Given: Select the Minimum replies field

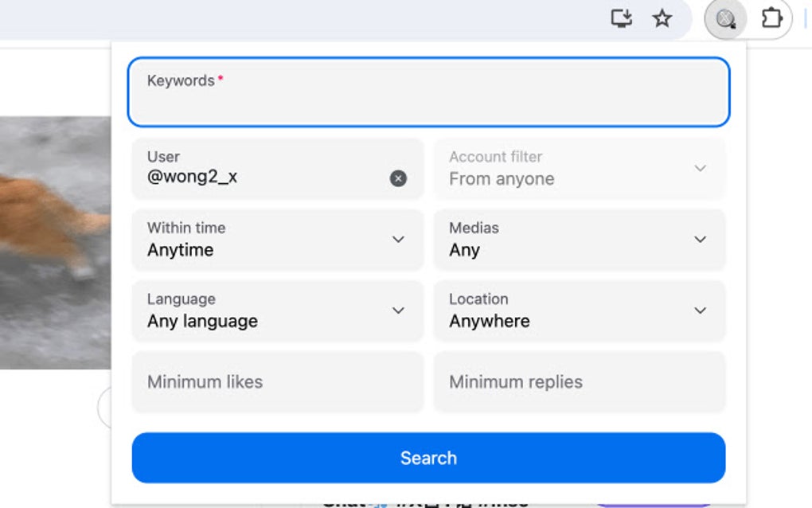Looking at the screenshot, I should 579,382.
